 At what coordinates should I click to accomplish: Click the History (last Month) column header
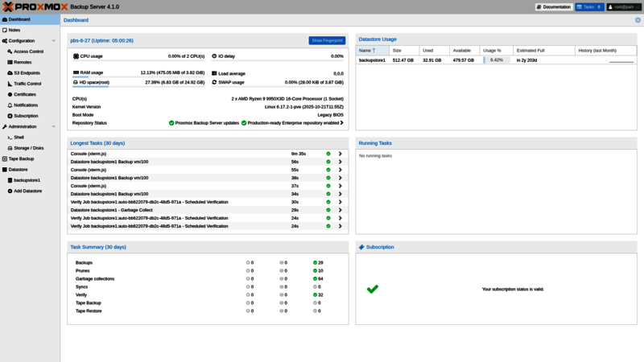pos(606,51)
